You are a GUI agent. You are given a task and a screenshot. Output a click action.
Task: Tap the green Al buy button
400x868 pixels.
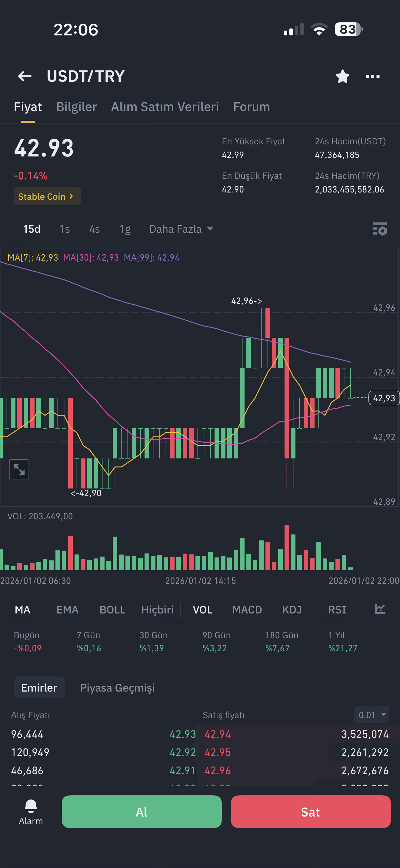point(142,812)
